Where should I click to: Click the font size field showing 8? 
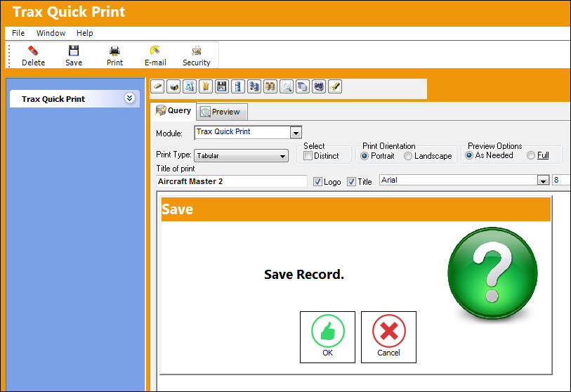coord(561,180)
